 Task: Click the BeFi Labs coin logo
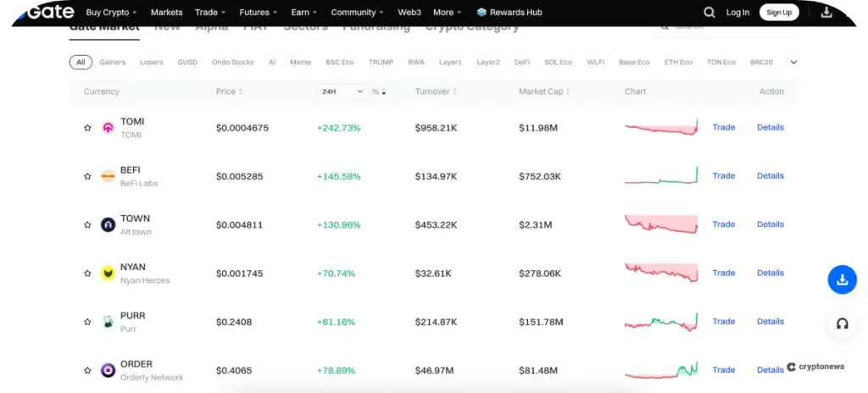click(x=108, y=176)
